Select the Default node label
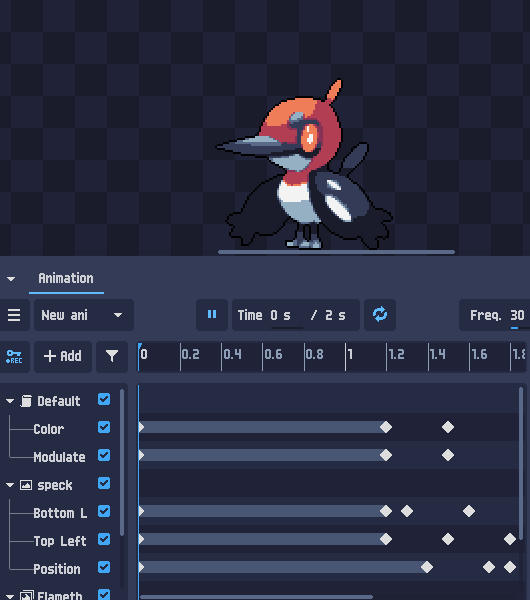This screenshot has width=530, height=600. coord(59,401)
